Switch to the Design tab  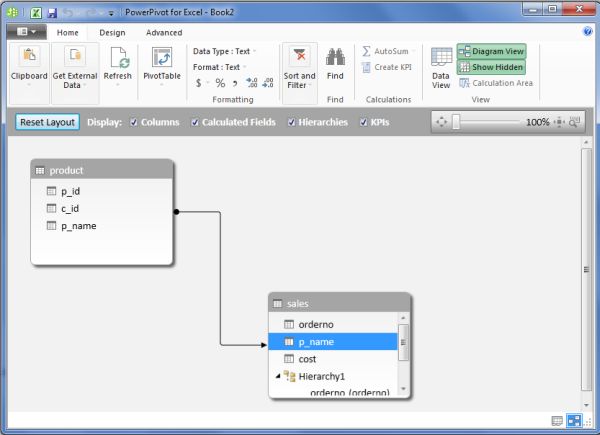(x=112, y=33)
